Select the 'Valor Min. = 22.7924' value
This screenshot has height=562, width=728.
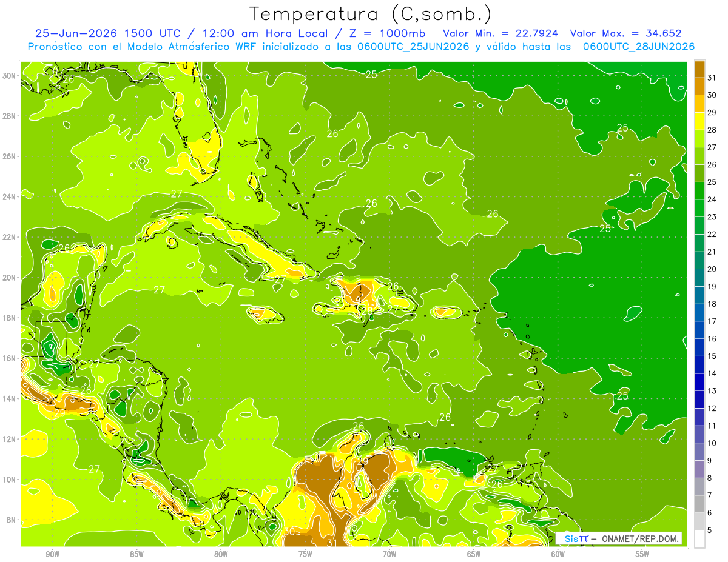(x=500, y=33)
